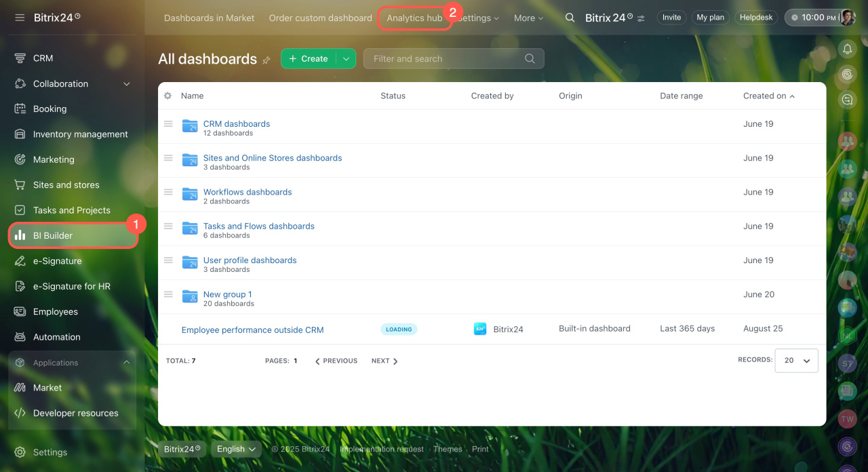The width and height of the screenshot is (868, 472).
Task: Expand the Collaboration sidebar section
Action: point(126,84)
